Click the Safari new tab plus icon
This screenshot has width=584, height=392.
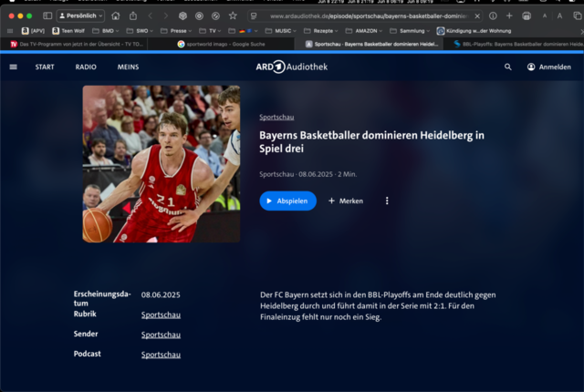(508, 16)
